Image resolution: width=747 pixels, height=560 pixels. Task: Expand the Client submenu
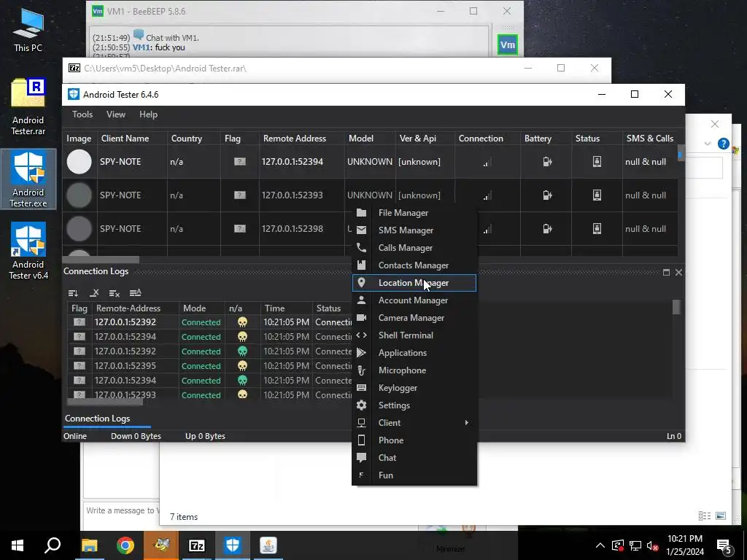point(414,423)
